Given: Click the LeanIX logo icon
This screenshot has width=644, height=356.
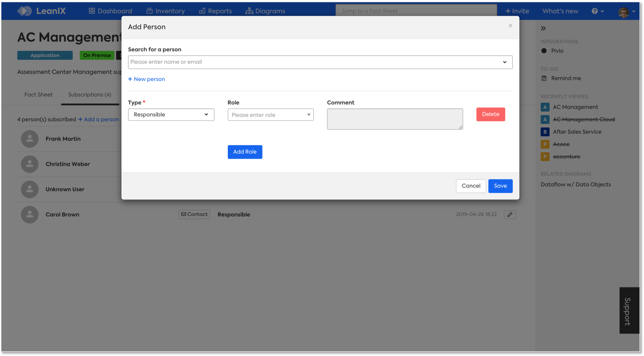Looking at the screenshot, I should 25,11.
